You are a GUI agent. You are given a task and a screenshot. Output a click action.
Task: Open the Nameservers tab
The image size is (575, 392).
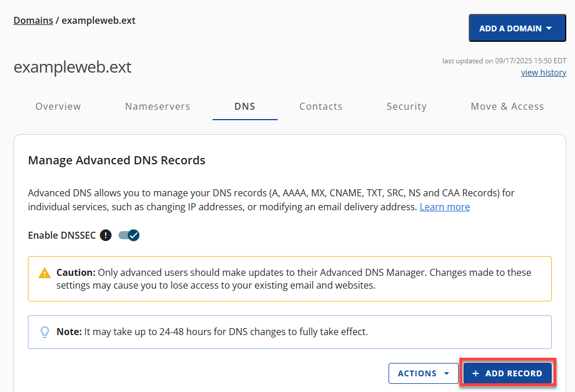pos(157,106)
